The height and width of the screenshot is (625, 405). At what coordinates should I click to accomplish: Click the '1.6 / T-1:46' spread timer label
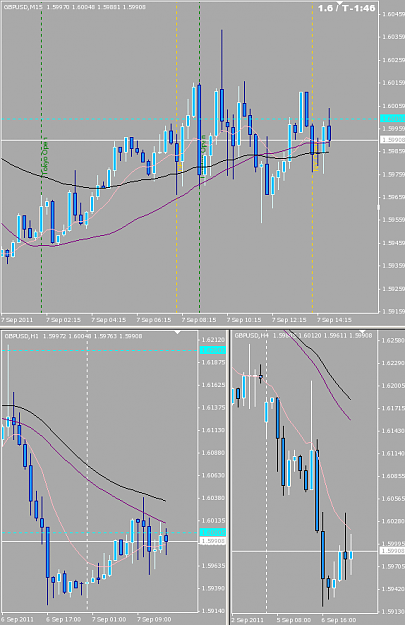pos(346,8)
